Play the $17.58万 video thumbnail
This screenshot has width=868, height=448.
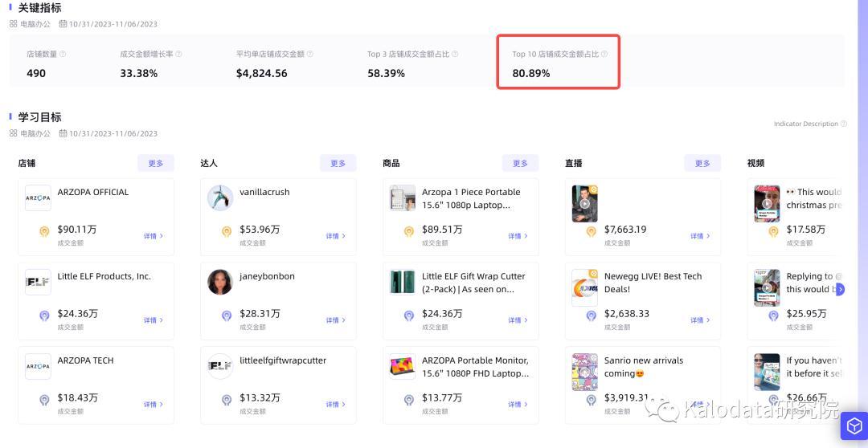pyautogui.click(x=767, y=204)
